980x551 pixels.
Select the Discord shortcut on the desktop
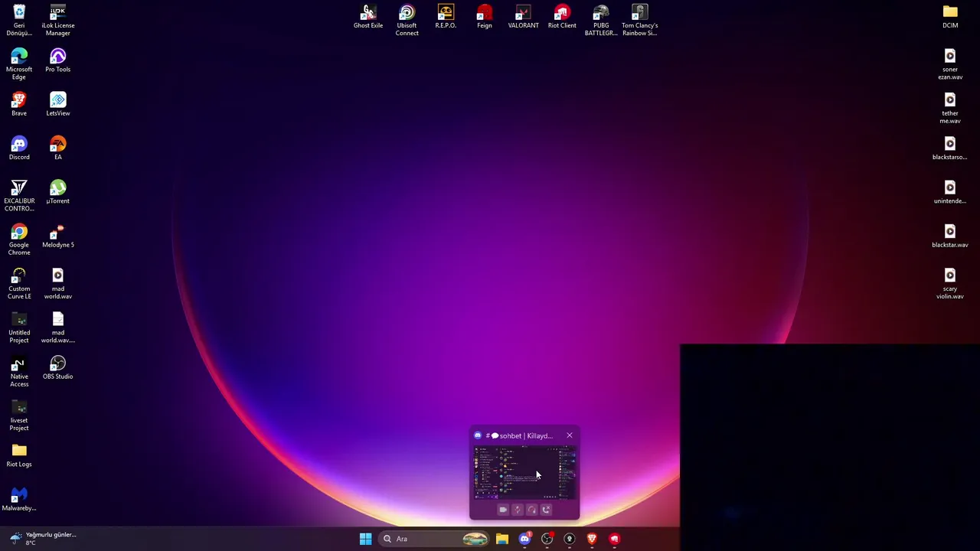click(x=19, y=148)
